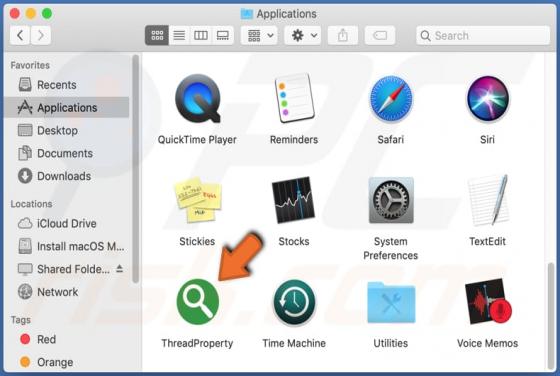
Task: Select Applications in the sidebar
Action: [67, 107]
